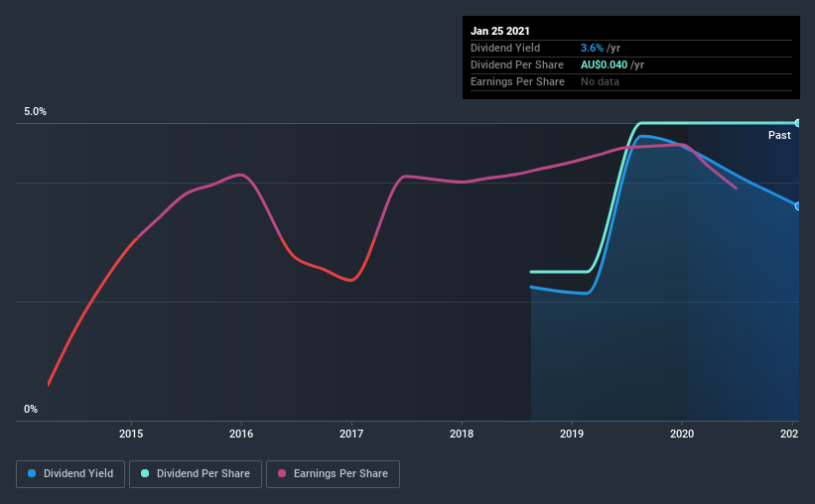
Task: Select the 2019 x-axis label
Action: click(x=572, y=434)
